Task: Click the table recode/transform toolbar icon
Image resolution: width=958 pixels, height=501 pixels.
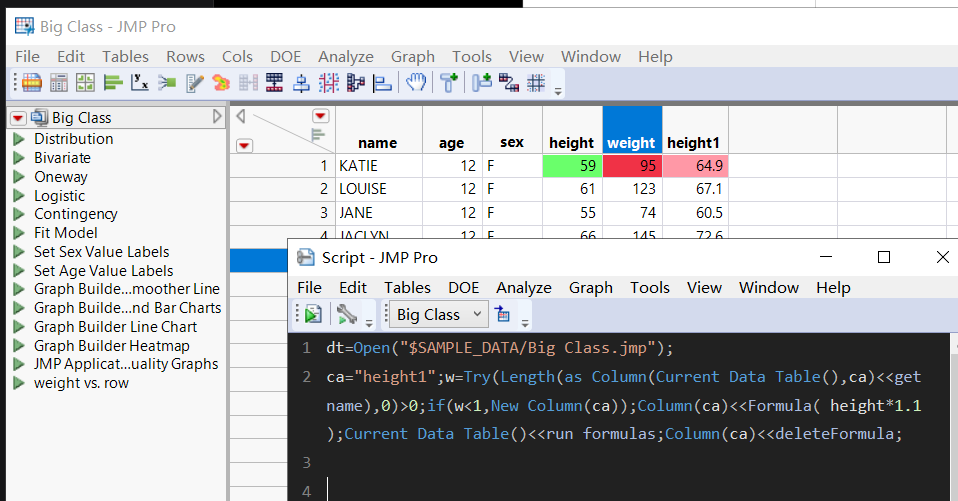Action: click(509, 82)
